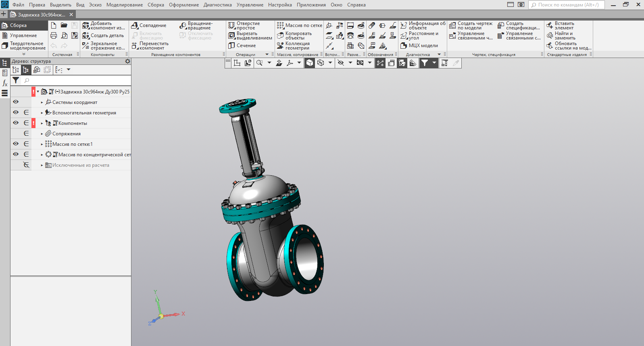
Task: Click the tree panel search field
Action: pos(76,81)
